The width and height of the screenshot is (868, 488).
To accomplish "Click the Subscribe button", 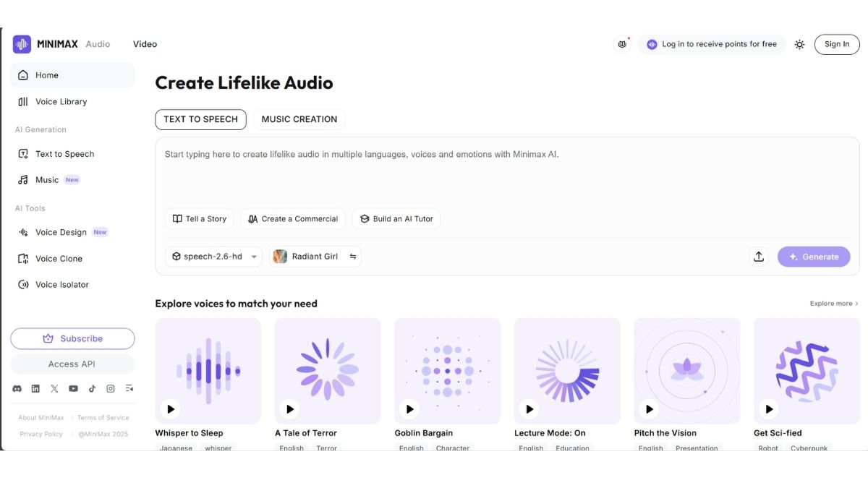I will 72,338.
